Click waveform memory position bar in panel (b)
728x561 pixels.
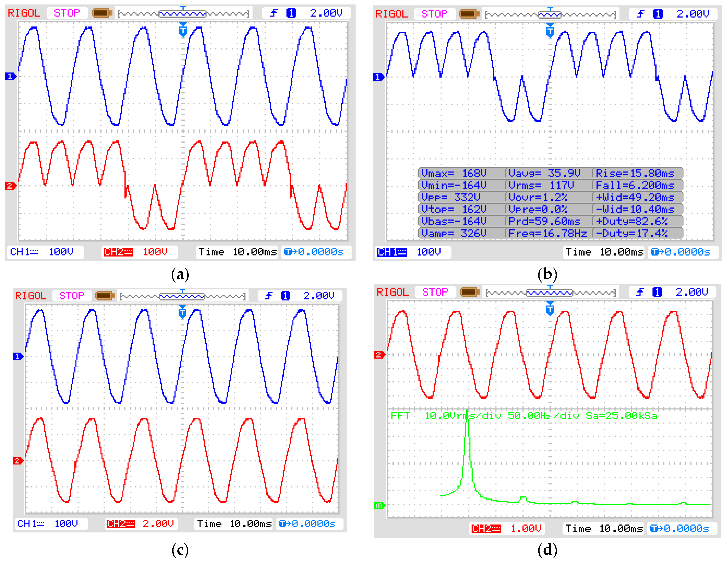point(551,15)
